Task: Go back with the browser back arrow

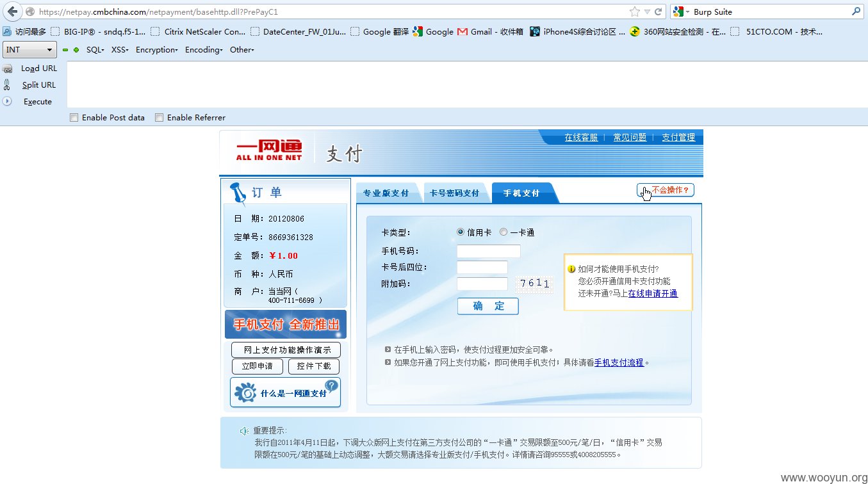Action: click(x=12, y=12)
